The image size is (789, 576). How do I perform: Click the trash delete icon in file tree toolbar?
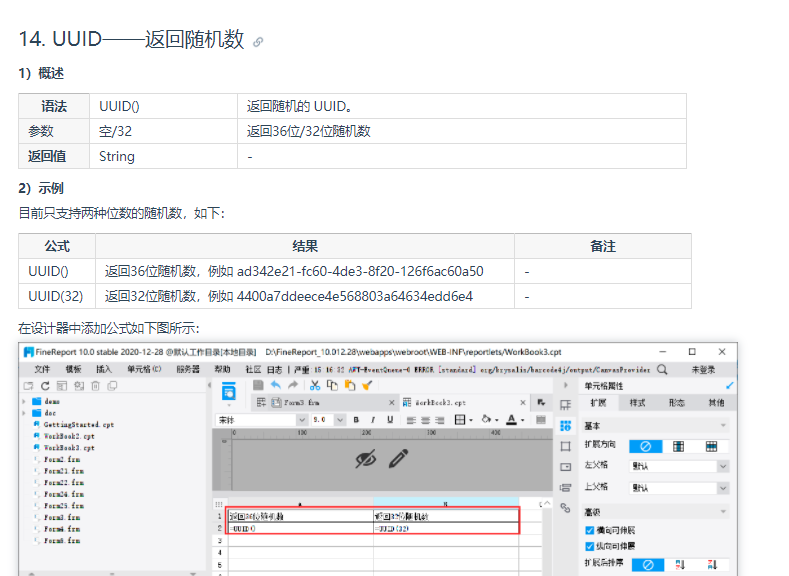(96, 386)
